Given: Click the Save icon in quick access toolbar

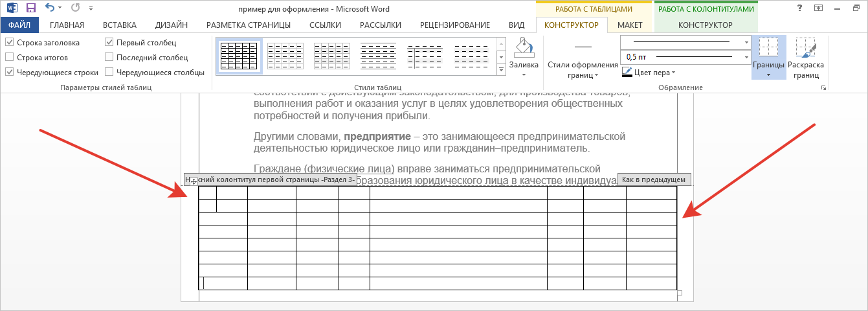Looking at the screenshot, I should [x=30, y=8].
